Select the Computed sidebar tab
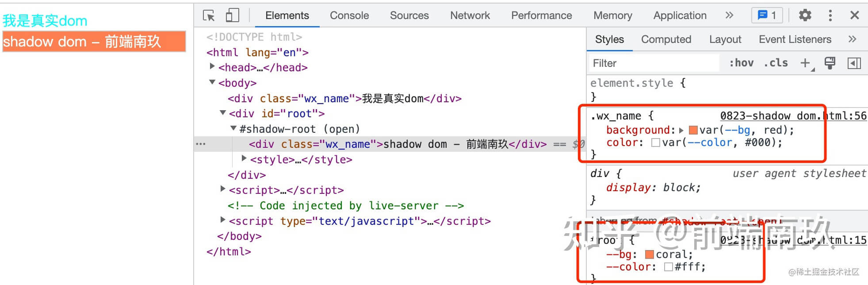The width and height of the screenshot is (868, 285). 666,39
